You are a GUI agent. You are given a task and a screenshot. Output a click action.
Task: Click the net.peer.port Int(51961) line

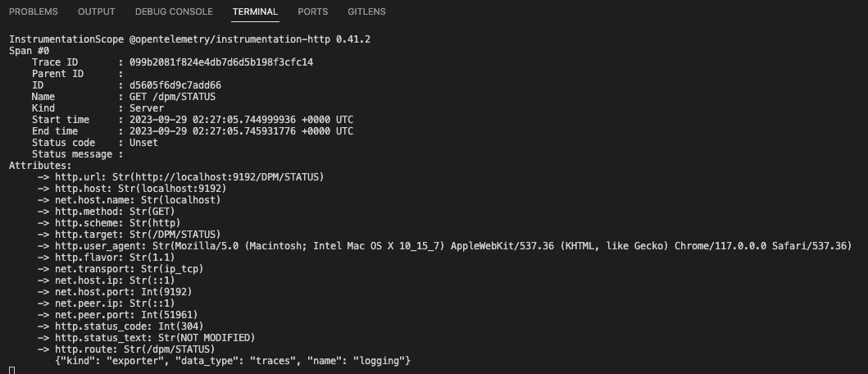pyautogui.click(x=118, y=315)
